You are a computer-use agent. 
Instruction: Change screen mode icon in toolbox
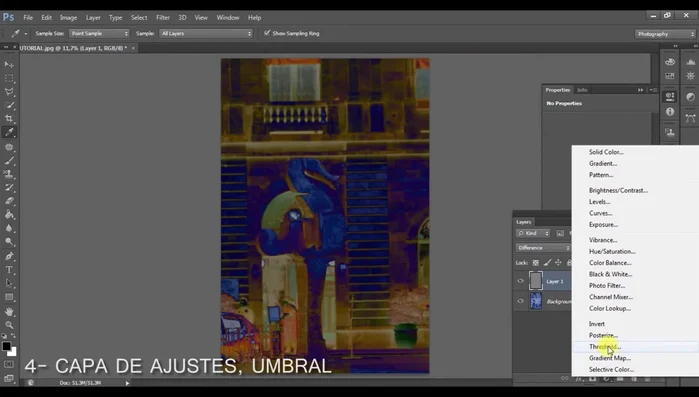8,378
